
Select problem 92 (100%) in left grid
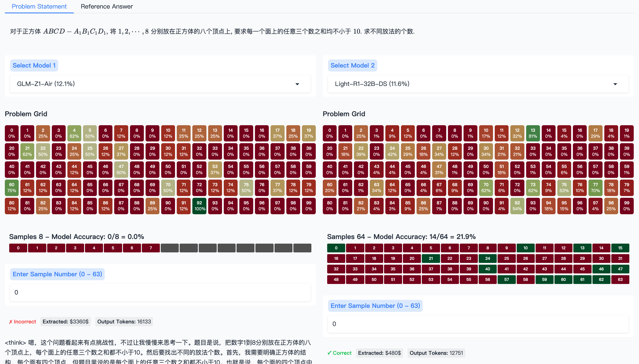(x=199, y=206)
